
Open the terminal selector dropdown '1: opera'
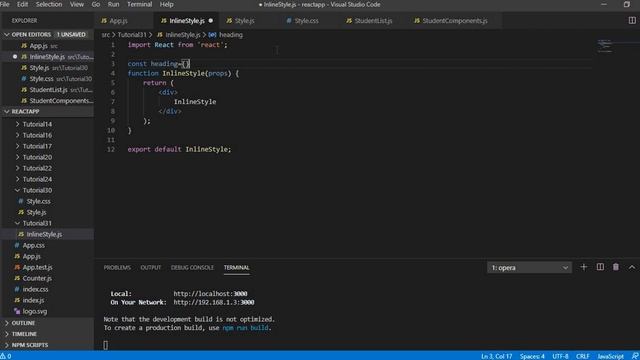[529, 267]
